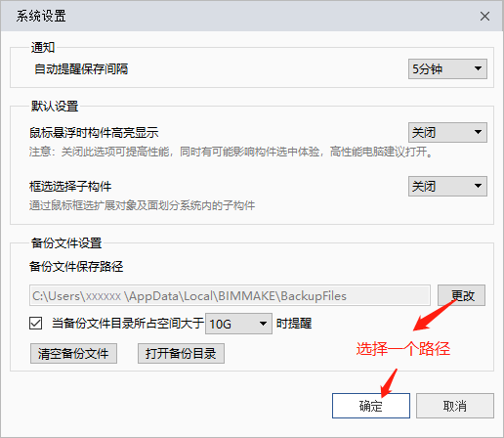This screenshot has height=438, width=504.
Task: Click the 清空备份文件 button
Action: point(73,353)
